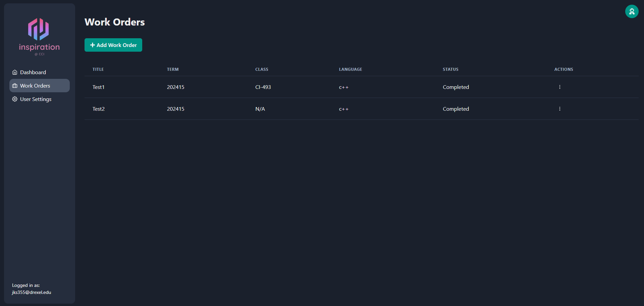The height and width of the screenshot is (306, 644).
Task: Select the Test2 work order row
Action: [99, 109]
